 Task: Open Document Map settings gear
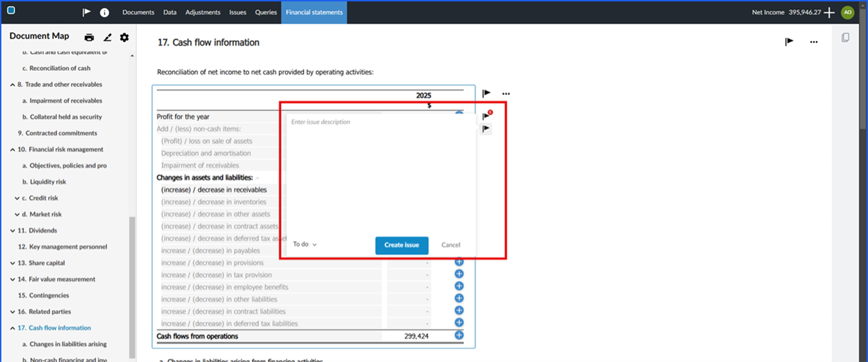124,38
